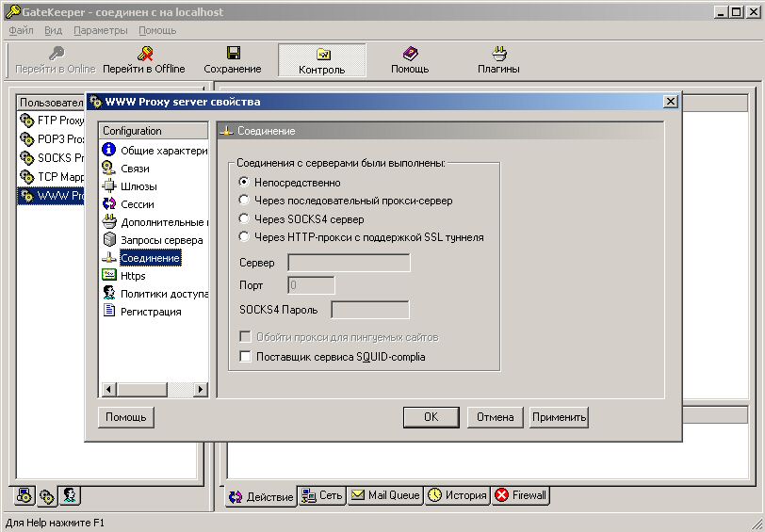Screen dimensions: 765x532
Task: Click the Политики доступа person icon
Action: tap(108, 293)
